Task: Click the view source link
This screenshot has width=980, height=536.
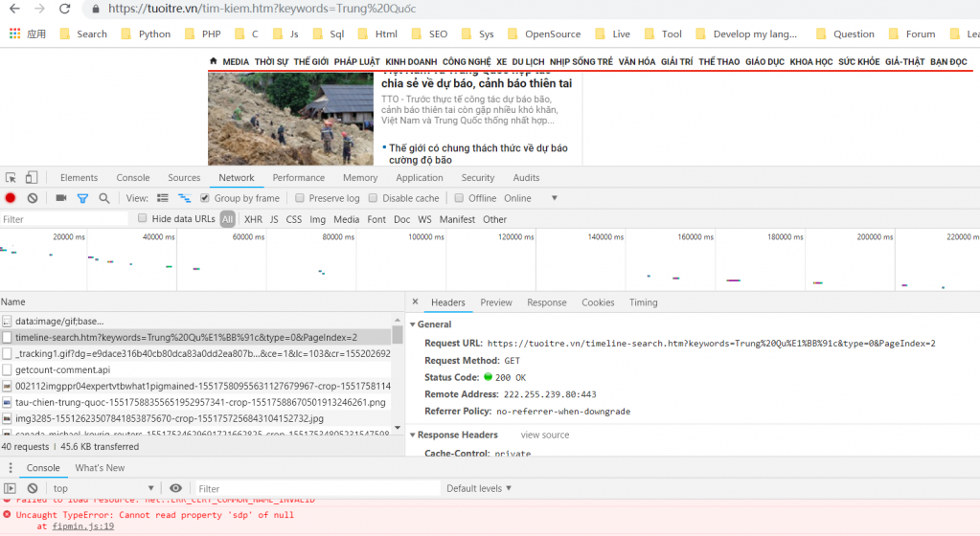Action: tap(544, 435)
